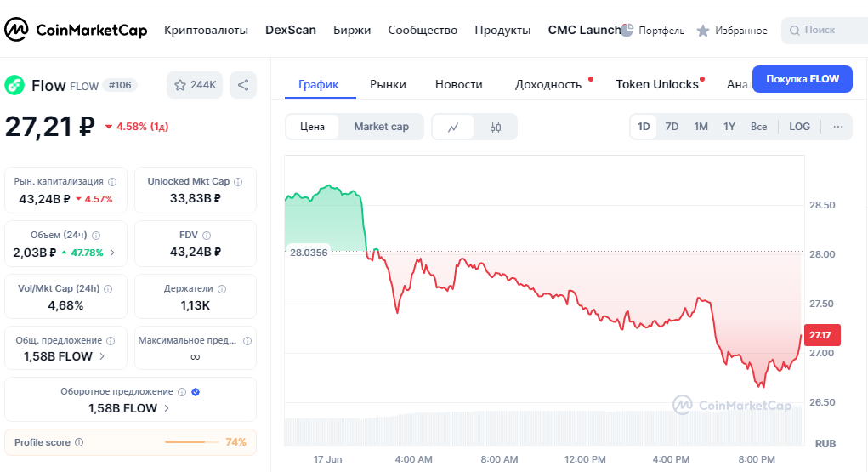Open the Продукты menu
This screenshot has height=472, width=868.
tap(502, 31)
